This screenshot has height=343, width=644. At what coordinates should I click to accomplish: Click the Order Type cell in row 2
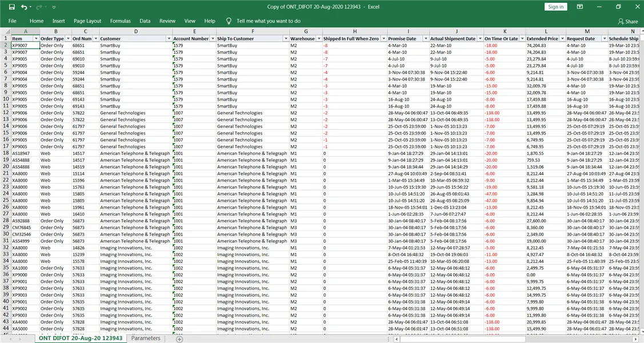55,46
